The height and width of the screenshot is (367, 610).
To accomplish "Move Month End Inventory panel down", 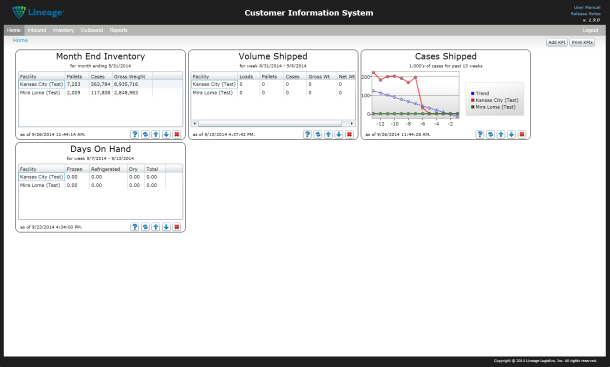I will tap(166, 134).
